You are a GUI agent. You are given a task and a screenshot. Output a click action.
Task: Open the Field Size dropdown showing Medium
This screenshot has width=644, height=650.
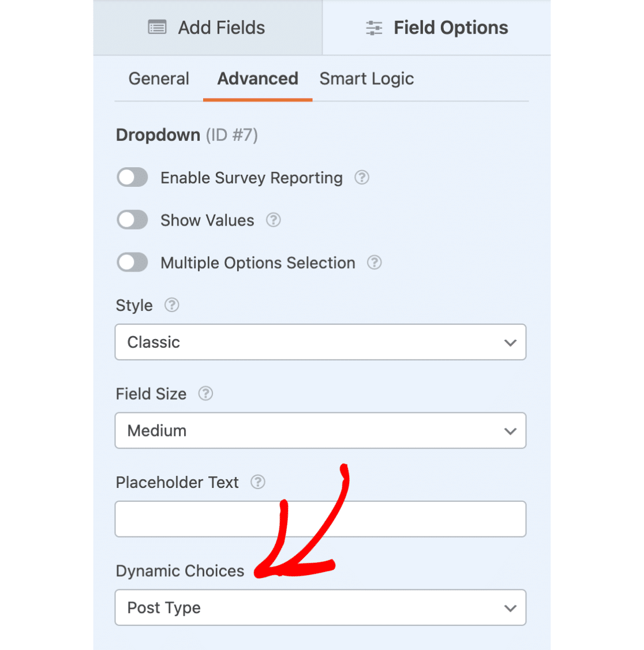click(x=320, y=430)
